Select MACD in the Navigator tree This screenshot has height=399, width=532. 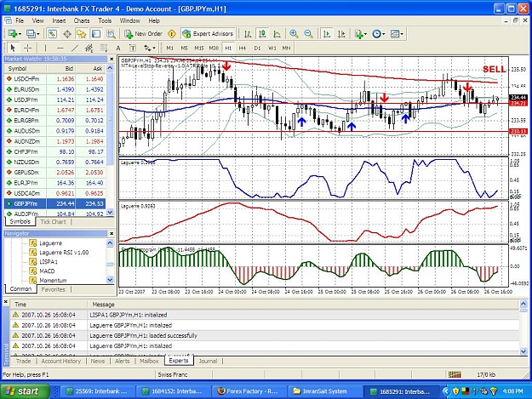(x=47, y=271)
